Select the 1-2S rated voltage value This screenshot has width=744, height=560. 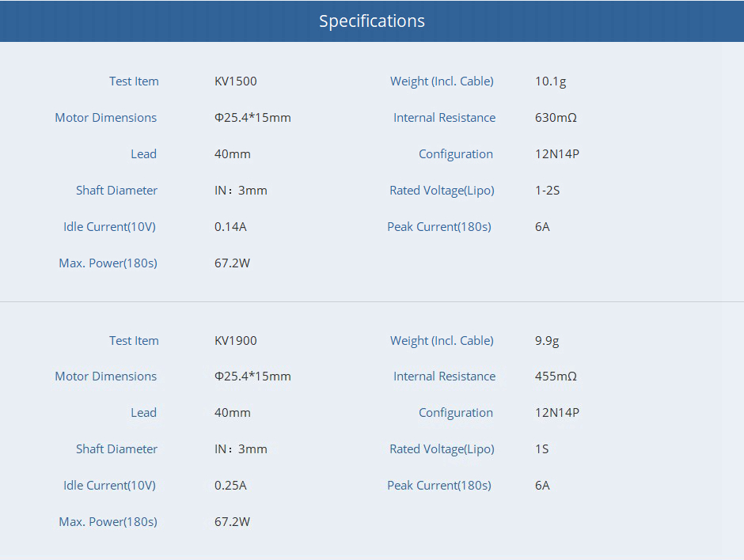(547, 191)
